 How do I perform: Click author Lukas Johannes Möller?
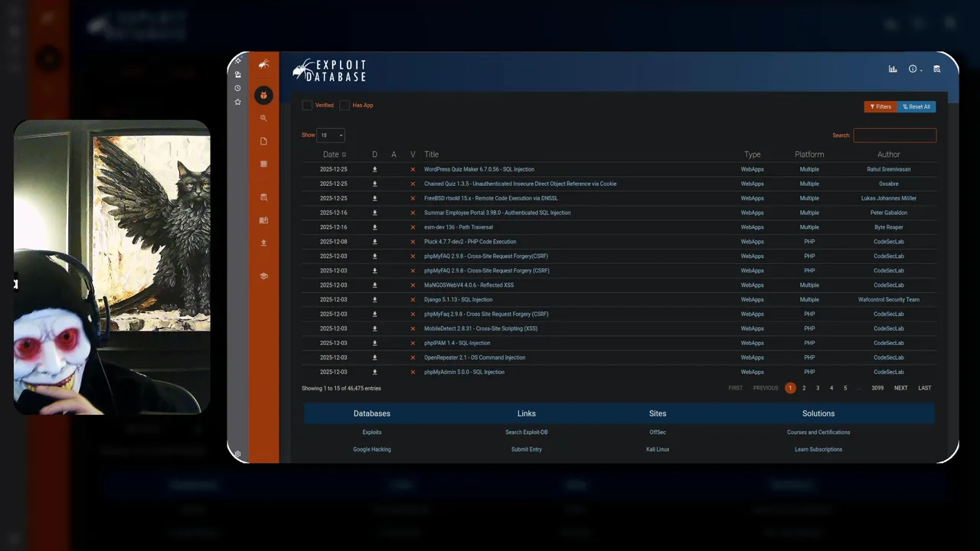point(889,198)
